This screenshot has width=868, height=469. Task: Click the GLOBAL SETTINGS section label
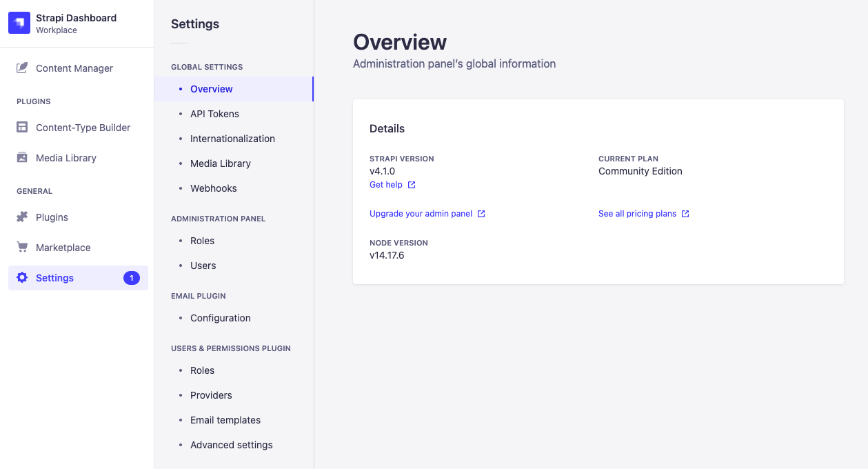tap(207, 67)
